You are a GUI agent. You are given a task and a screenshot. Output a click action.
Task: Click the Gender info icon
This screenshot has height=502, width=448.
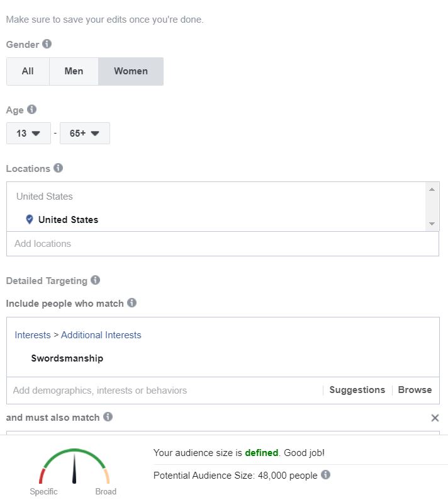click(x=47, y=44)
